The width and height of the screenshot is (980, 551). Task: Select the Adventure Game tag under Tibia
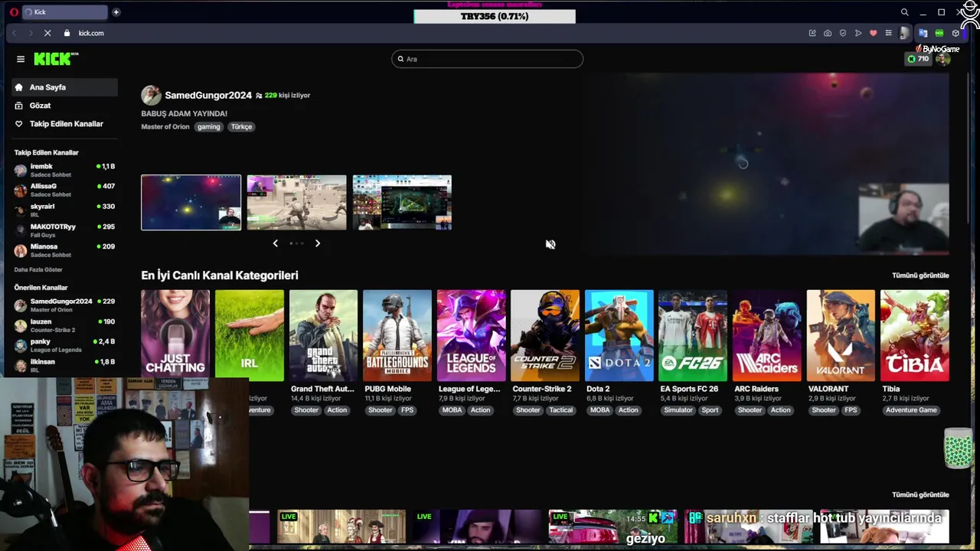click(911, 410)
